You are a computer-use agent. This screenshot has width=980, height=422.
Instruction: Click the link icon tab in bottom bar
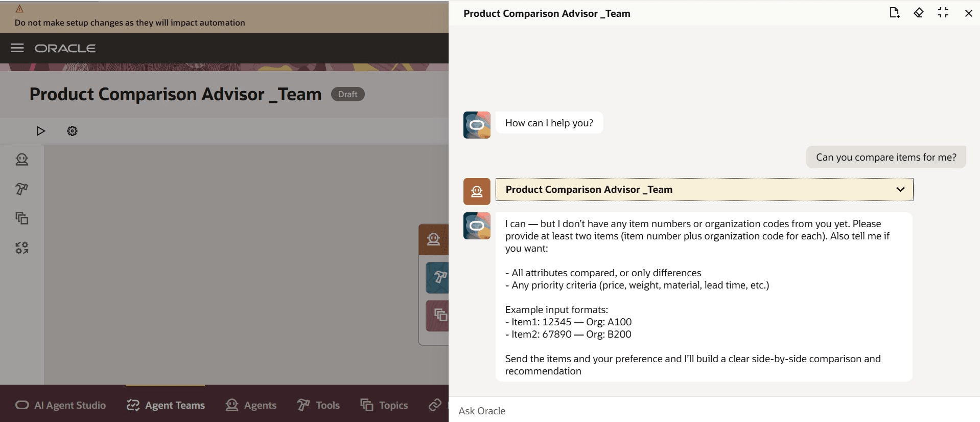click(435, 405)
